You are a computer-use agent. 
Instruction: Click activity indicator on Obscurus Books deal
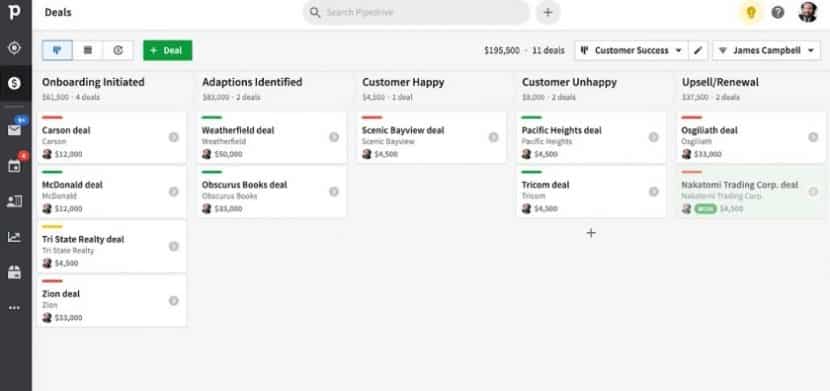click(x=334, y=192)
